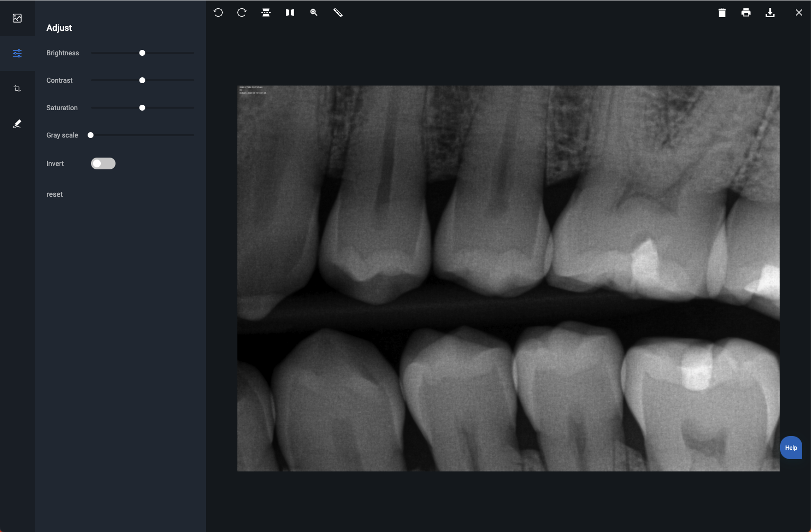
Task: Flip the image vertically
Action: point(266,13)
